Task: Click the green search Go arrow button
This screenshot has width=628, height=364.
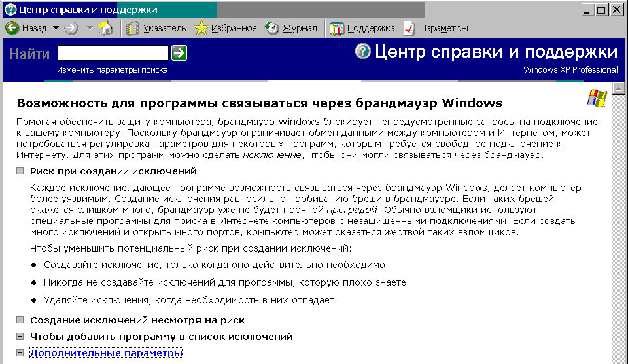Action: [179, 53]
